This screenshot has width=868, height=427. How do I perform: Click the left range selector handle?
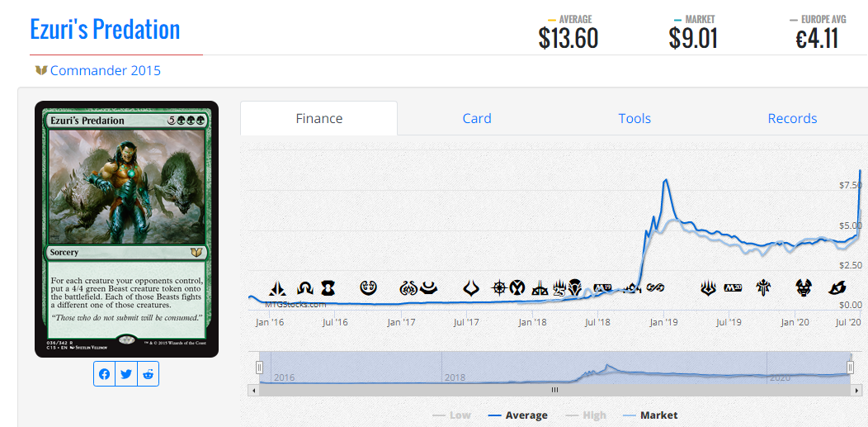259,368
